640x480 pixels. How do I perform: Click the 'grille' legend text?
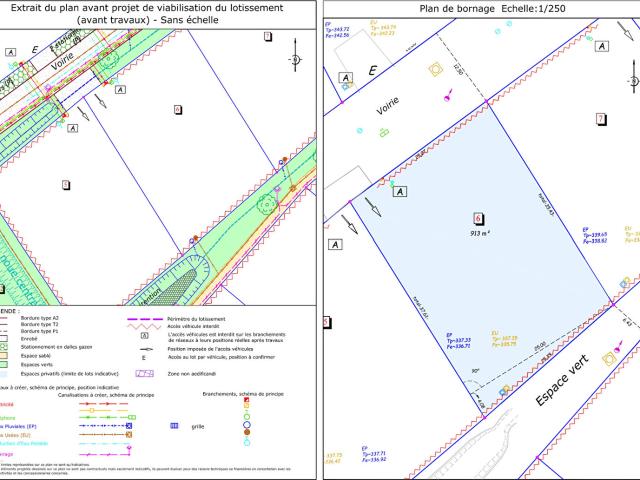[198, 427]
